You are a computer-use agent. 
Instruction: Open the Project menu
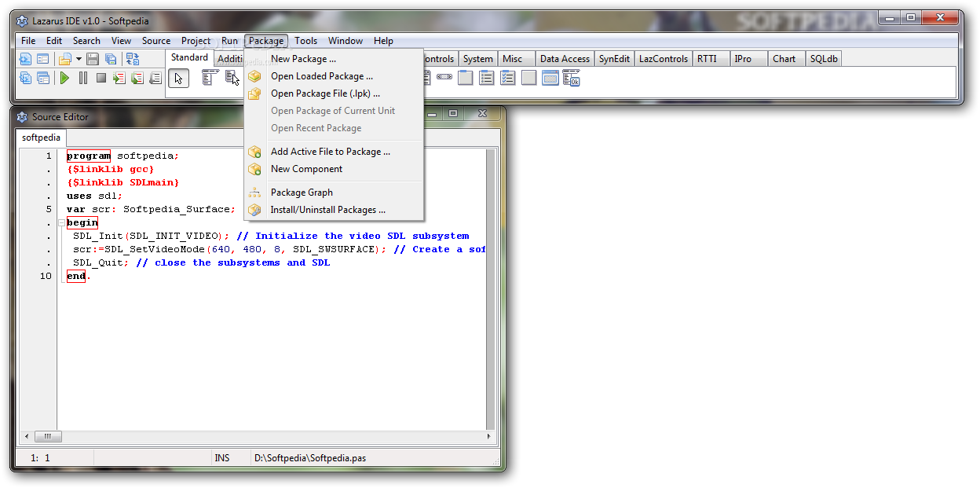196,41
